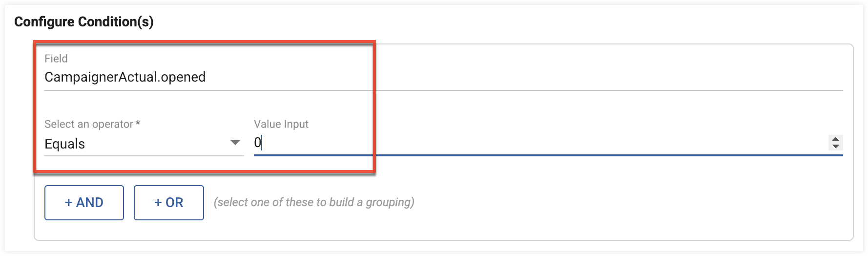Click the Select an operator label
The height and width of the screenshot is (256, 868).
click(x=89, y=124)
